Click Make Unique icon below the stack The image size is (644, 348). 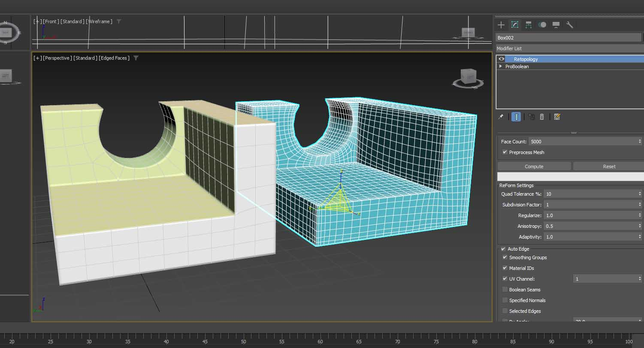[531, 117]
